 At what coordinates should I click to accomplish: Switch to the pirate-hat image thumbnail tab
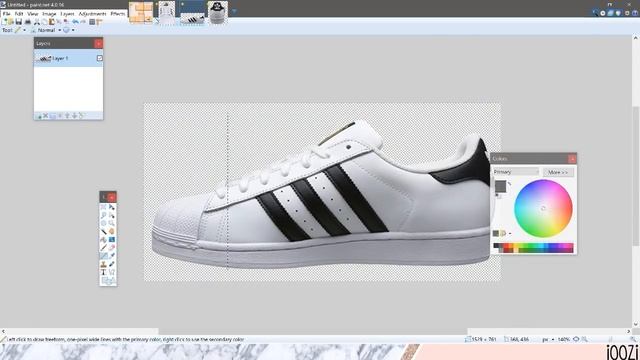[x=218, y=12]
